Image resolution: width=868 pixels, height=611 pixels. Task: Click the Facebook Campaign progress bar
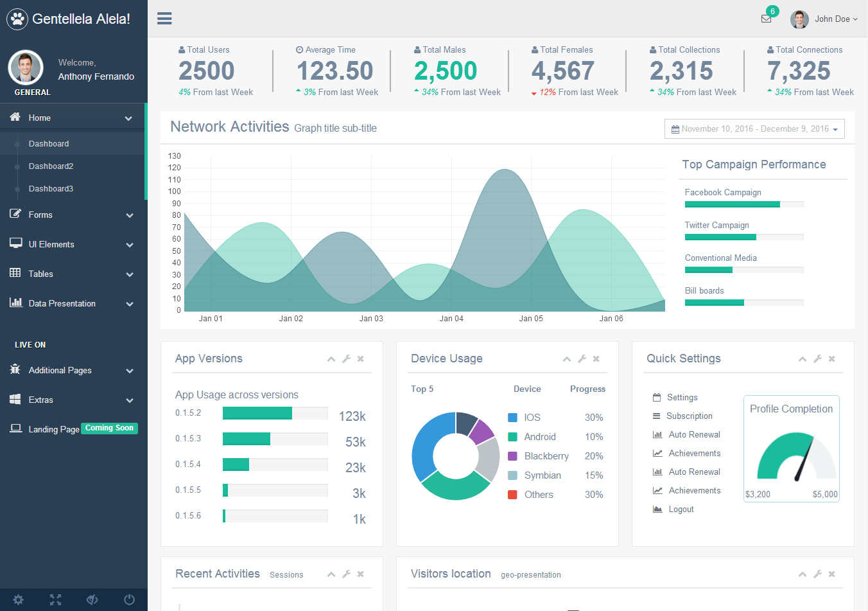click(x=744, y=204)
